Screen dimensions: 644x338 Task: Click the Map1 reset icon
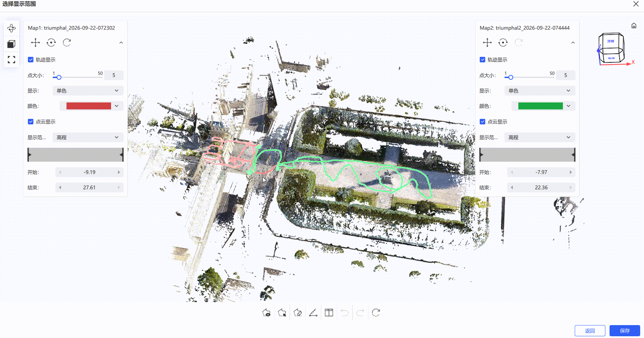tap(67, 43)
